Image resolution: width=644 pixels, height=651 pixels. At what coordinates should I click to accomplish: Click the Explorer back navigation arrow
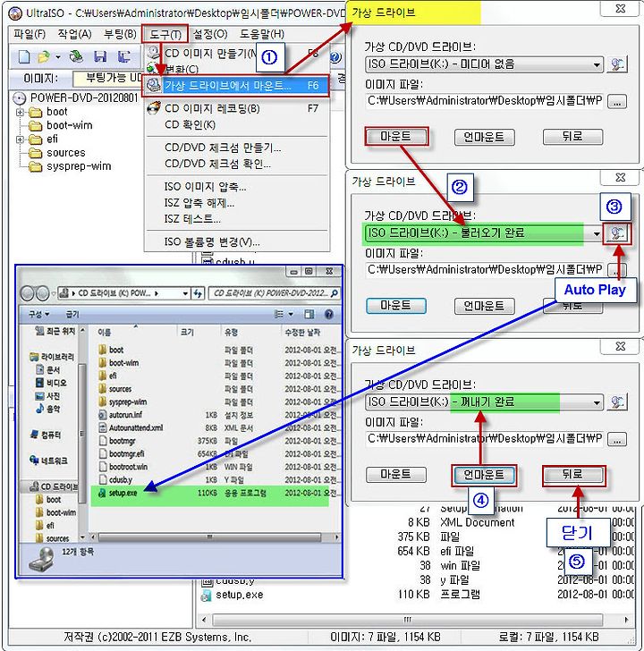28,293
